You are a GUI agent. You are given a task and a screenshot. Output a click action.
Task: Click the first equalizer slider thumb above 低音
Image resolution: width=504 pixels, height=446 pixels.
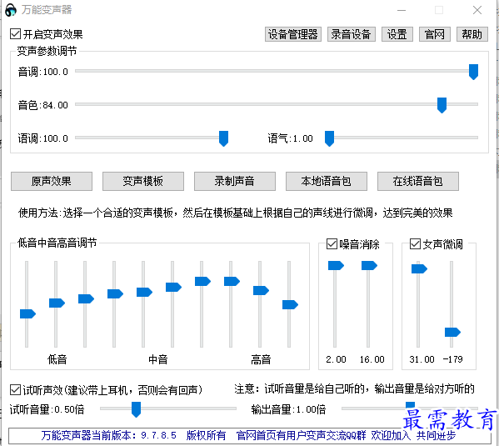point(27,313)
